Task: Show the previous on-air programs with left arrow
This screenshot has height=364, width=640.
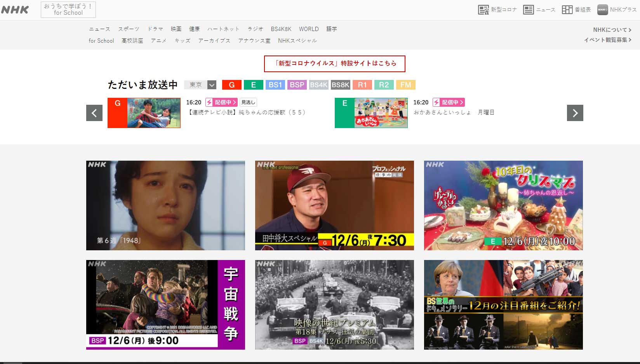Action: [94, 113]
